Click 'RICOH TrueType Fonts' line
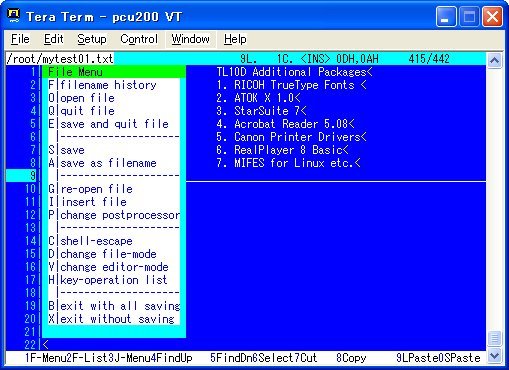 tap(292, 85)
